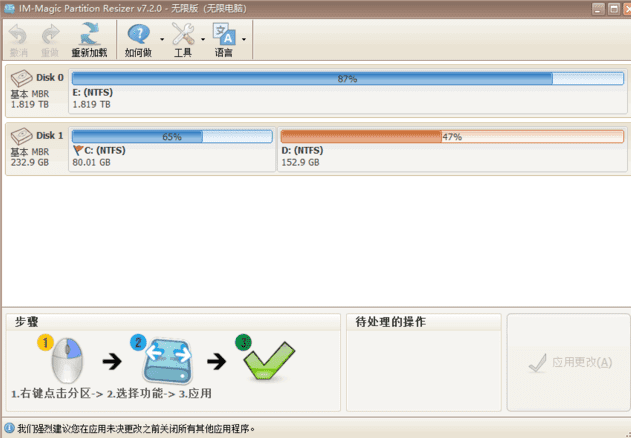
Task: Click the info icon in status bar
Action: tap(9, 428)
